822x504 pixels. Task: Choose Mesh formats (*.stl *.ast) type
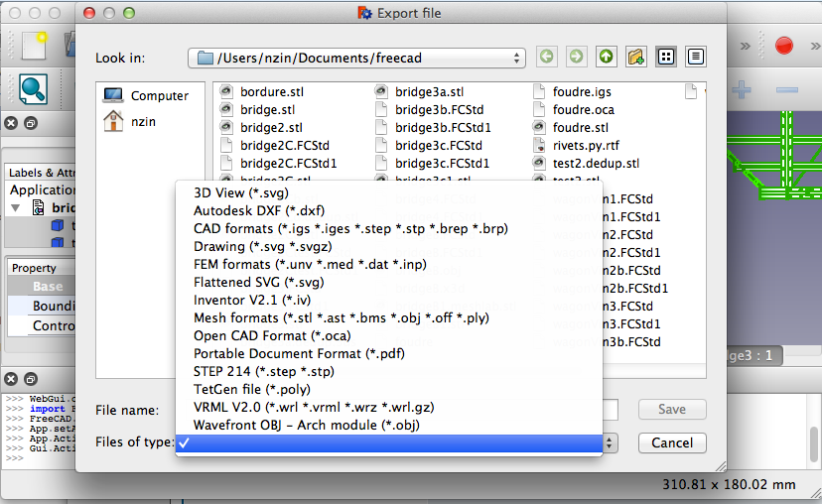point(389,317)
